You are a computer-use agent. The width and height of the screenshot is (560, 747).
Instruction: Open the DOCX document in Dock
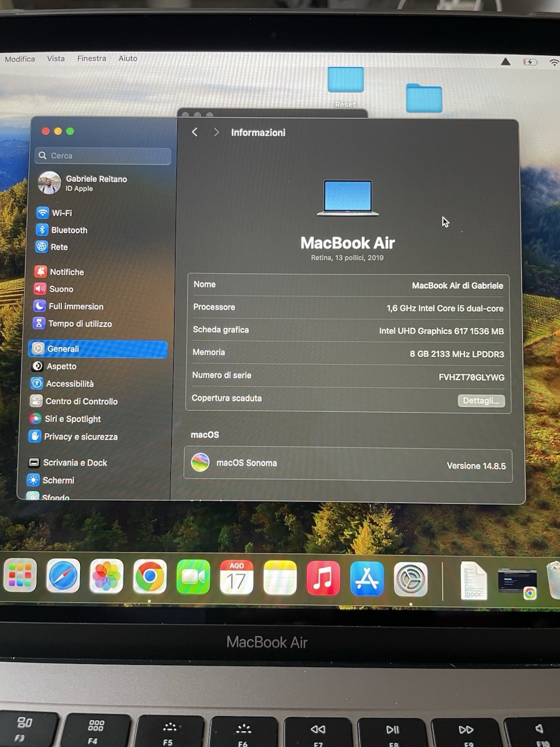474,580
